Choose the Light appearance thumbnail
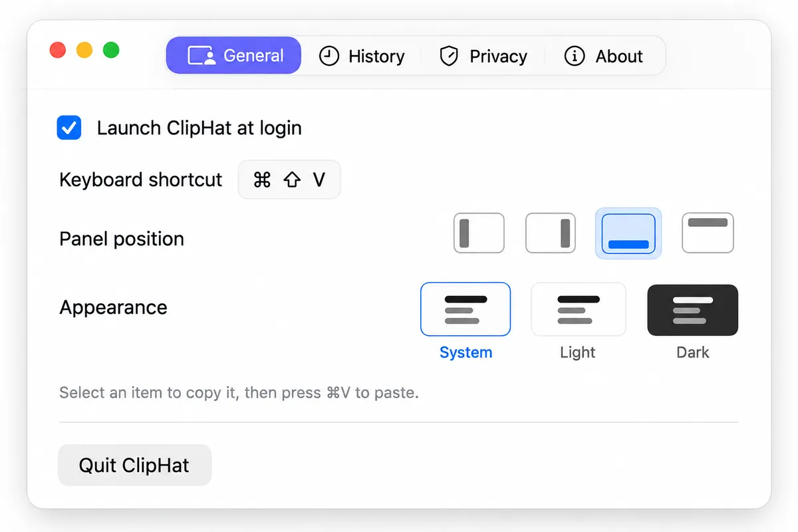798x532 pixels. pyautogui.click(x=579, y=309)
